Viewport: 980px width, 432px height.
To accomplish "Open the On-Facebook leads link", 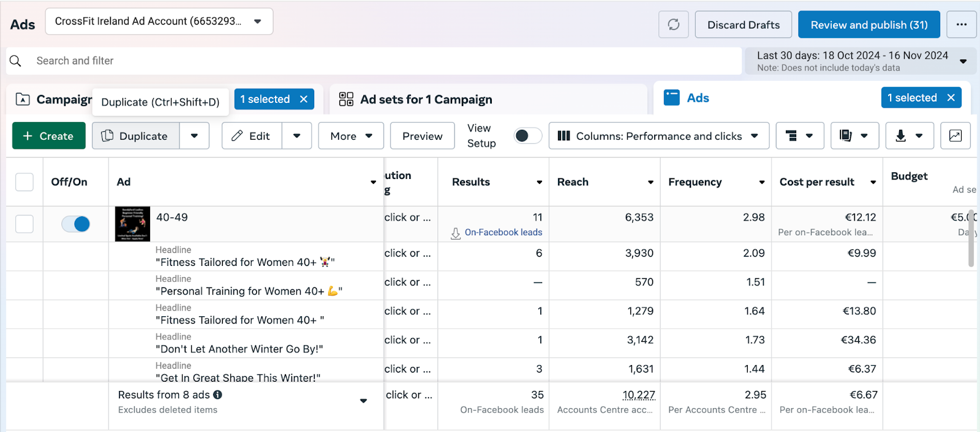I will tap(503, 232).
